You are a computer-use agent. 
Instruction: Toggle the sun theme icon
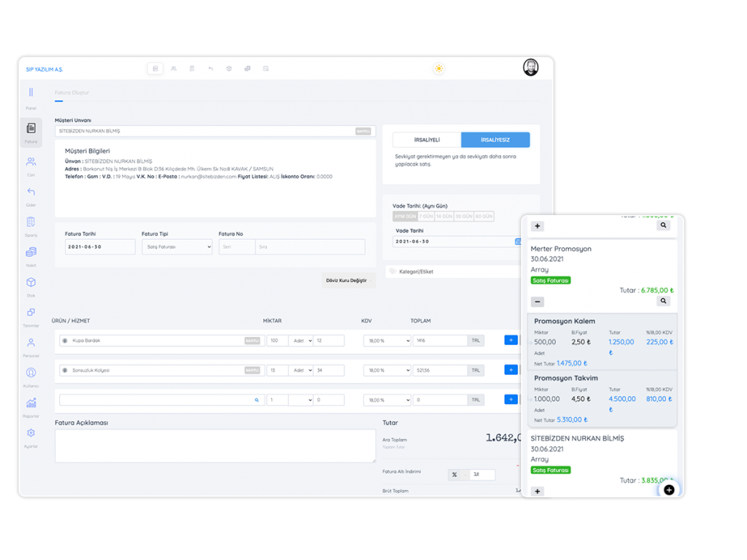(x=438, y=69)
